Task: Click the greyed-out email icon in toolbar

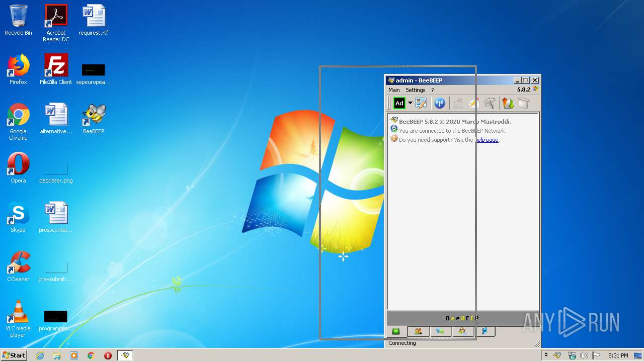Action: coord(458,103)
